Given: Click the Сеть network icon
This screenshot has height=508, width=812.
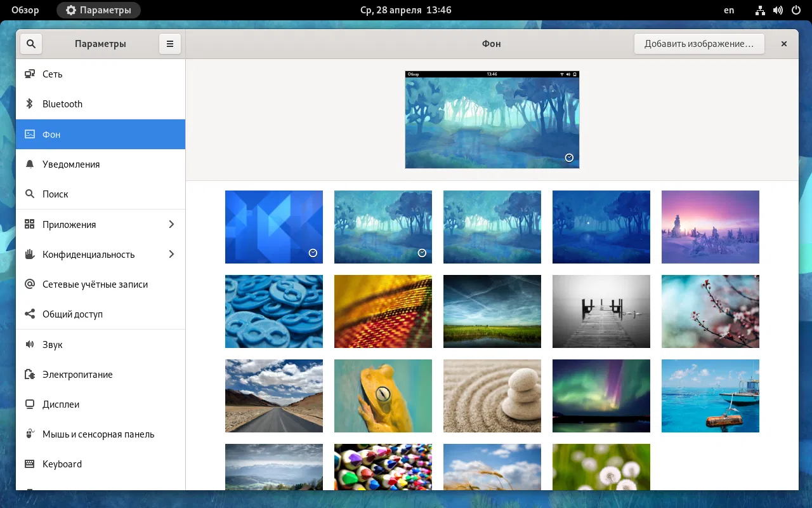Looking at the screenshot, I should (x=30, y=74).
